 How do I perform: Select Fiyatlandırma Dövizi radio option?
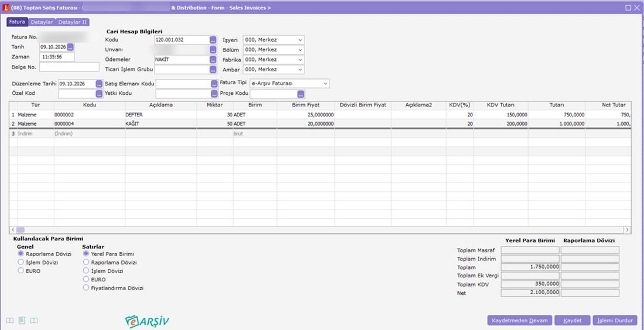tap(86, 288)
